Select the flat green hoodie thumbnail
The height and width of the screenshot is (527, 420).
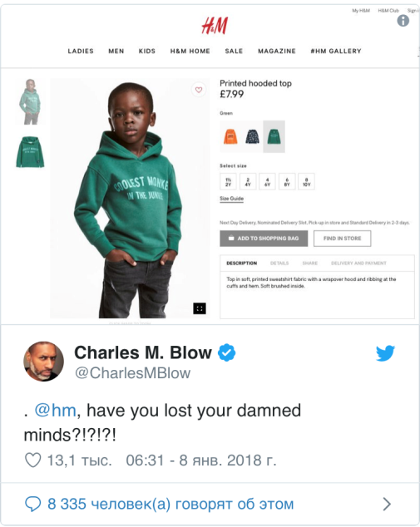click(30, 151)
